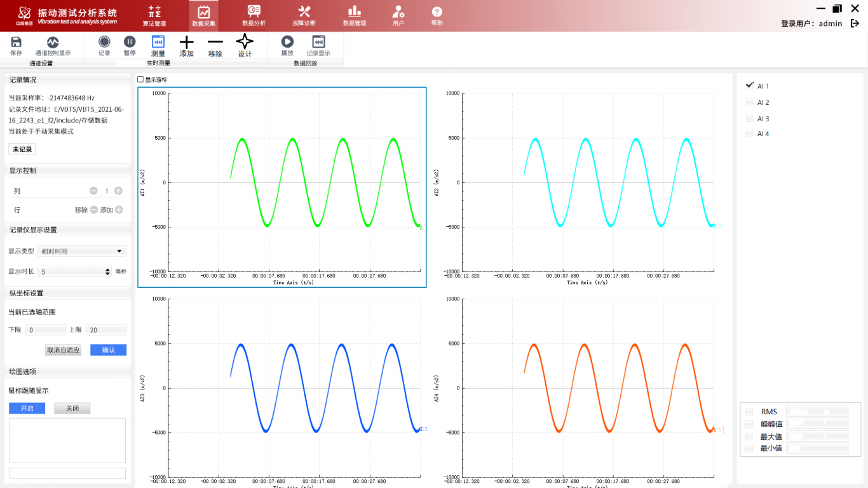This screenshot has height=488, width=868.
Task: Remove a row with 移除 minus icon
Action: (94, 210)
